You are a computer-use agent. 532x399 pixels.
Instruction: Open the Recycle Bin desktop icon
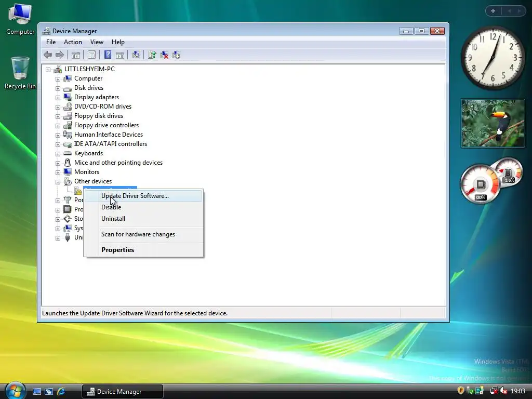pyautogui.click(x=20, y=73)
